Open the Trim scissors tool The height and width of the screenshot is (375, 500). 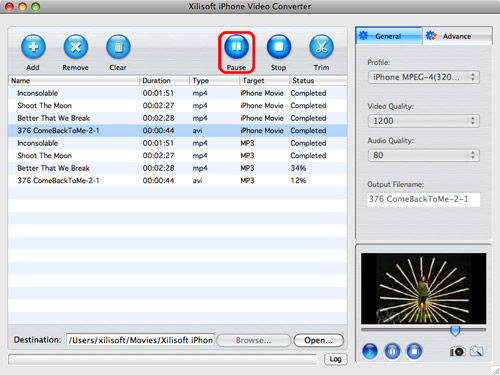pyautogui.click(x=321, y=47)
